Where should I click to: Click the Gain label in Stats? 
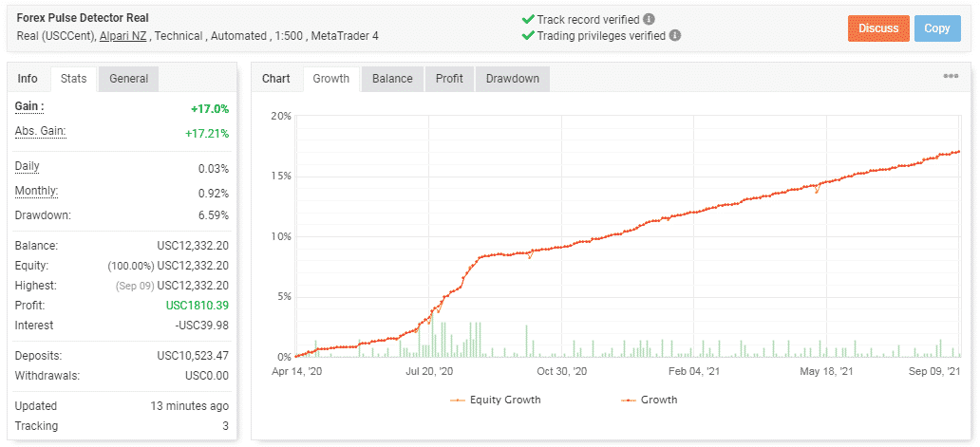click(x=29, y=106)
